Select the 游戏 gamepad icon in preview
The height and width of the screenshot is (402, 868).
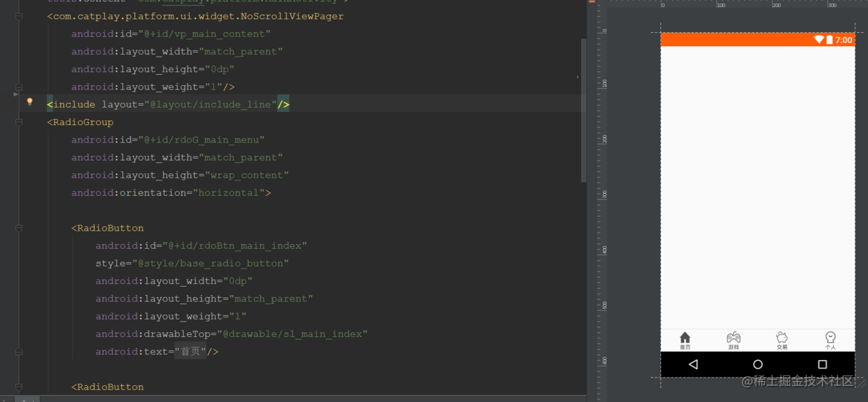tap(733, 338)
